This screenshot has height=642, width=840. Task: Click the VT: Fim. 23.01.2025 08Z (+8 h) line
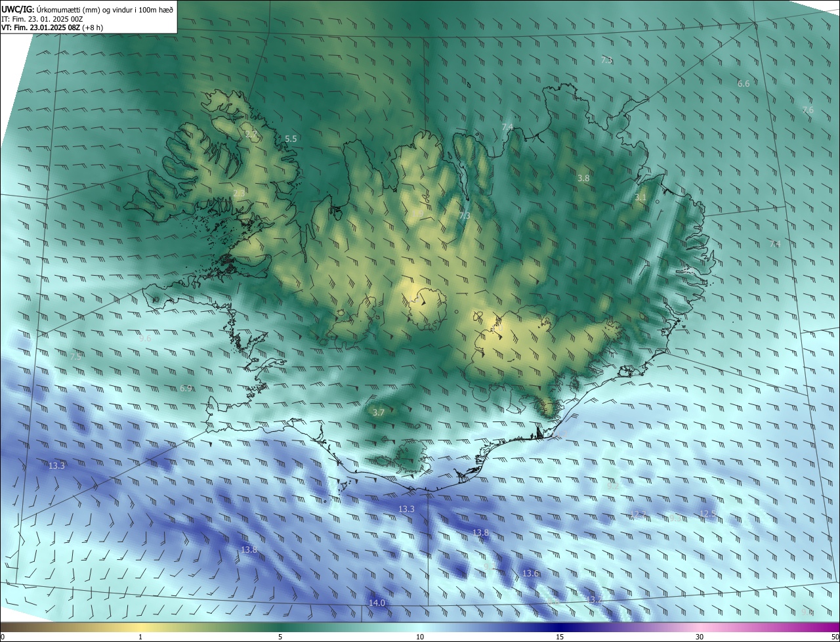pos(52,28)
